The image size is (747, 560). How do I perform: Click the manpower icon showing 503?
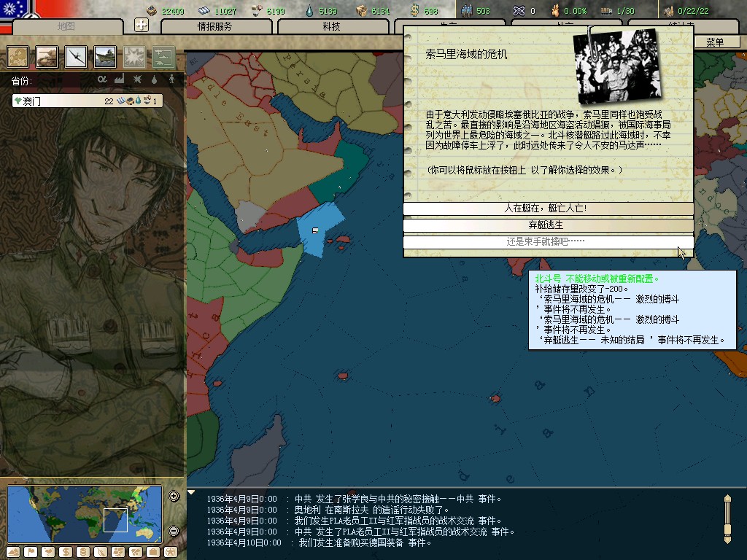click(467, 10)
